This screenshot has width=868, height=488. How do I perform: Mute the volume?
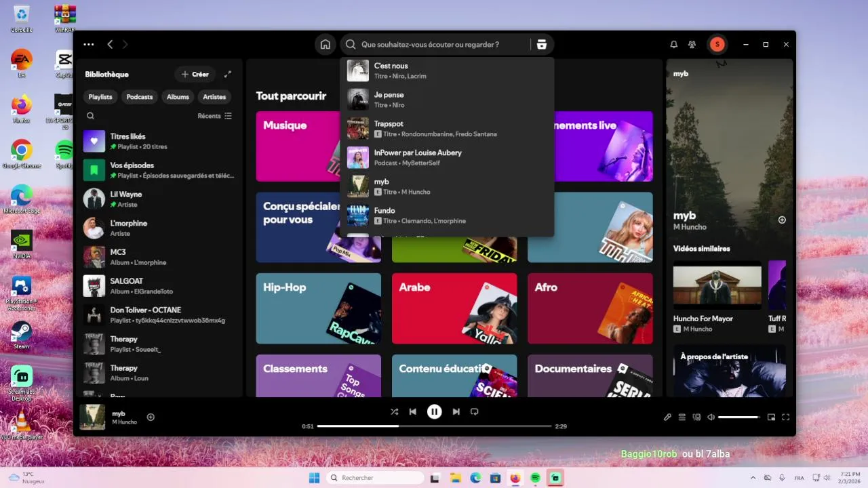[711, 417]
